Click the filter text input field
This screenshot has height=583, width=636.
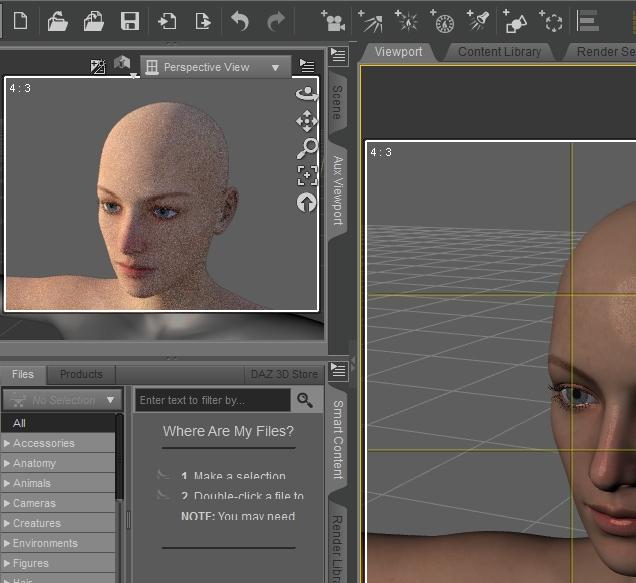(213, 400)
